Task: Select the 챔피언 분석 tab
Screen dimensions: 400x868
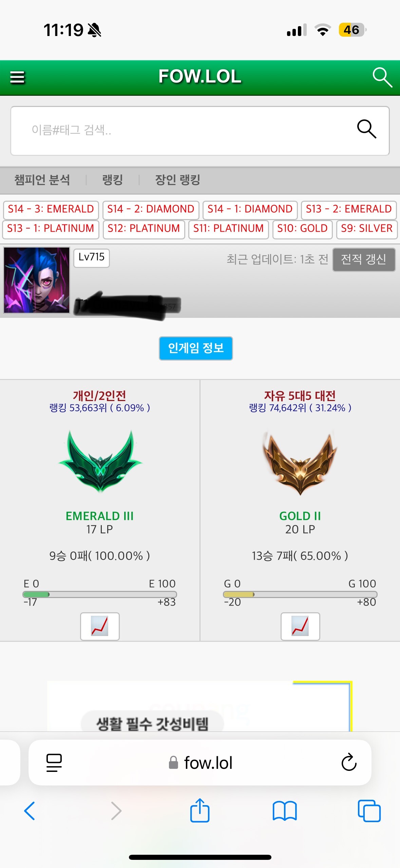Action: [x=42, y=180]
